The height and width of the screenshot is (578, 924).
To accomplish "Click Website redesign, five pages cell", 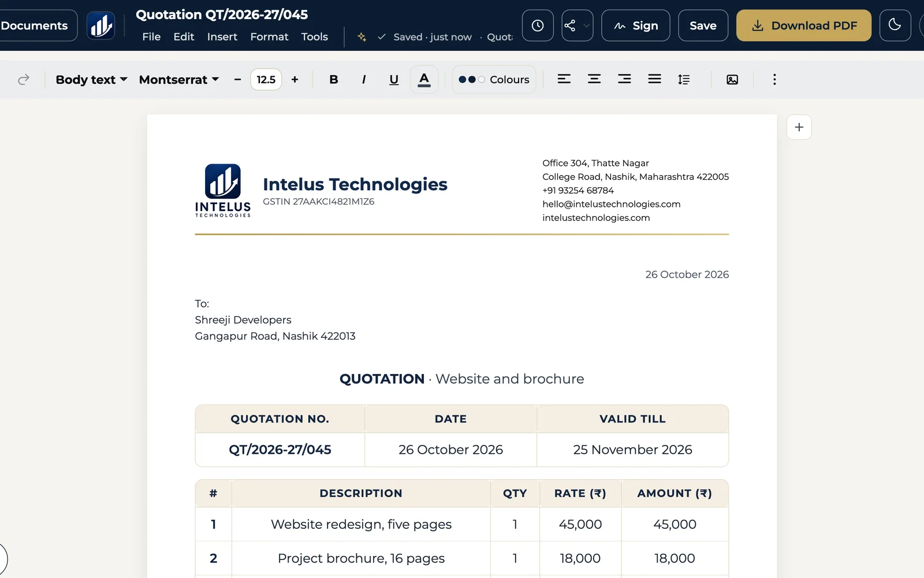I will coord(361,524).
